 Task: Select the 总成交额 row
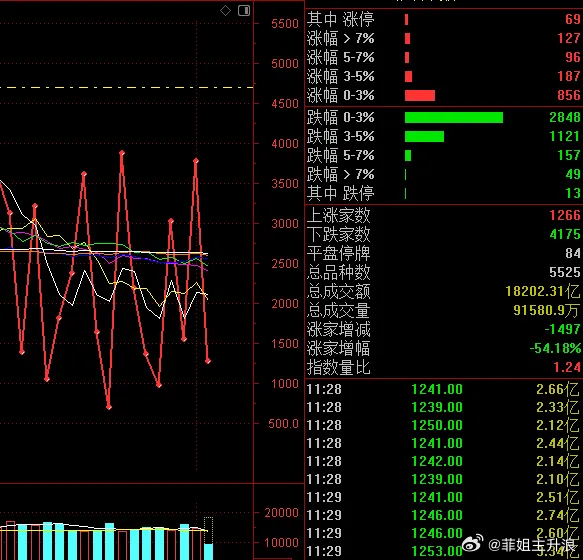point(444,291)
